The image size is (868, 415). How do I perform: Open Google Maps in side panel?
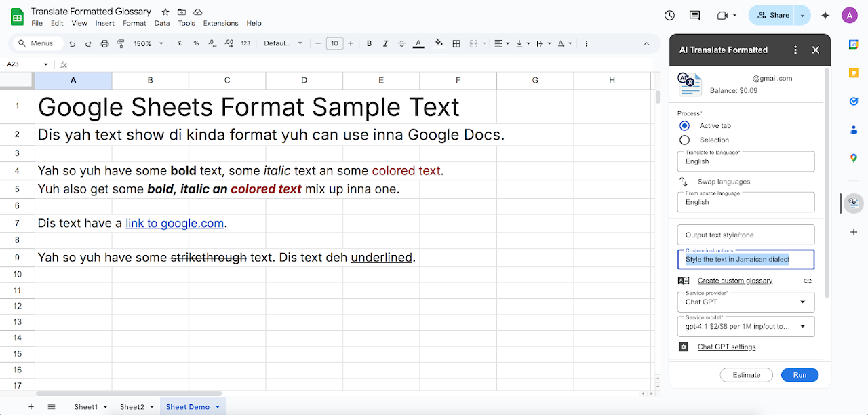854,158
